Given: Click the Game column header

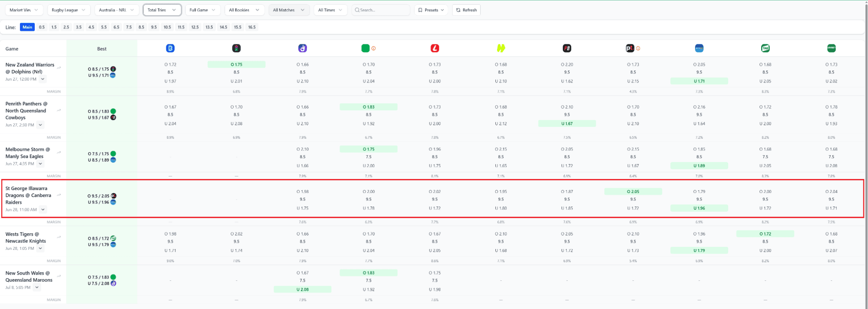Looking at the screenshot, I should point(12,49).
